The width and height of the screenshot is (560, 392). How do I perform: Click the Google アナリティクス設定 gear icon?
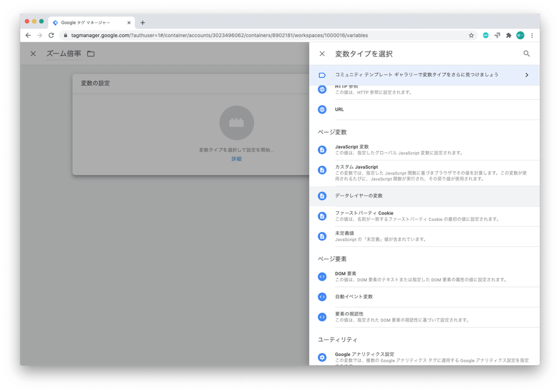pos(322,357)
